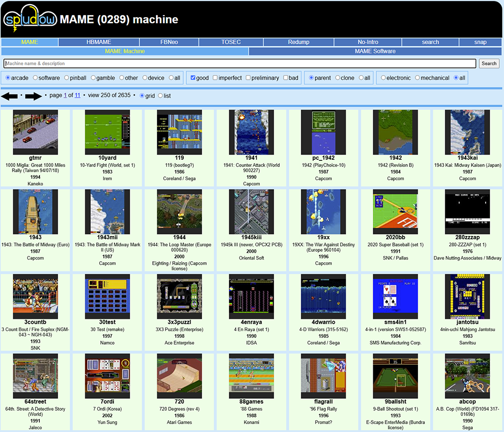Open the 119 bootleg game thumbnail

tap(180, 132)
